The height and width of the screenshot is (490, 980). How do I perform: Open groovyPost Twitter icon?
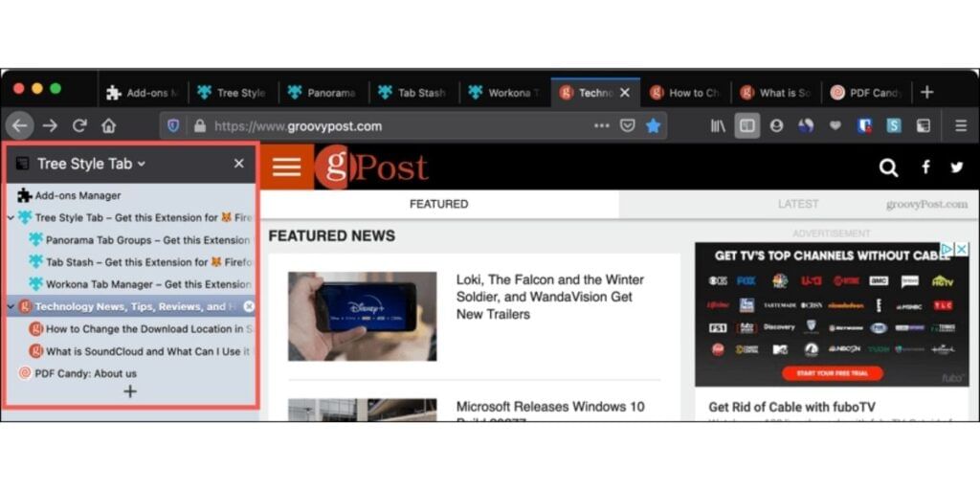957,167
